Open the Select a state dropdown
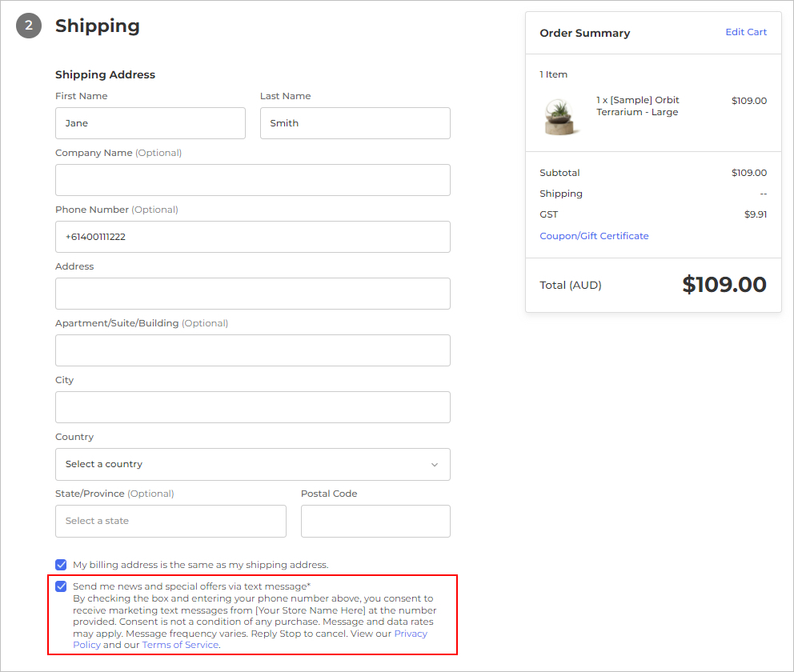Viewport: 794px width, 672px height. [170, 521]
